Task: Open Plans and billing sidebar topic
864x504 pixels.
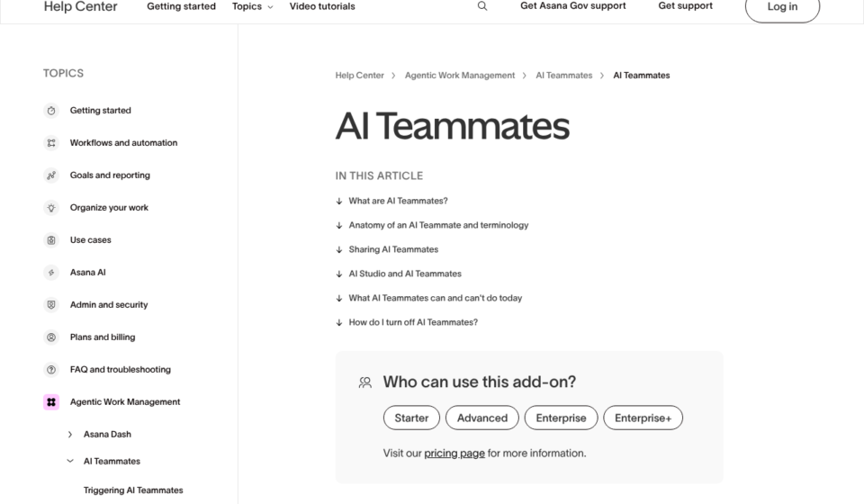Action: click(103, 337)
